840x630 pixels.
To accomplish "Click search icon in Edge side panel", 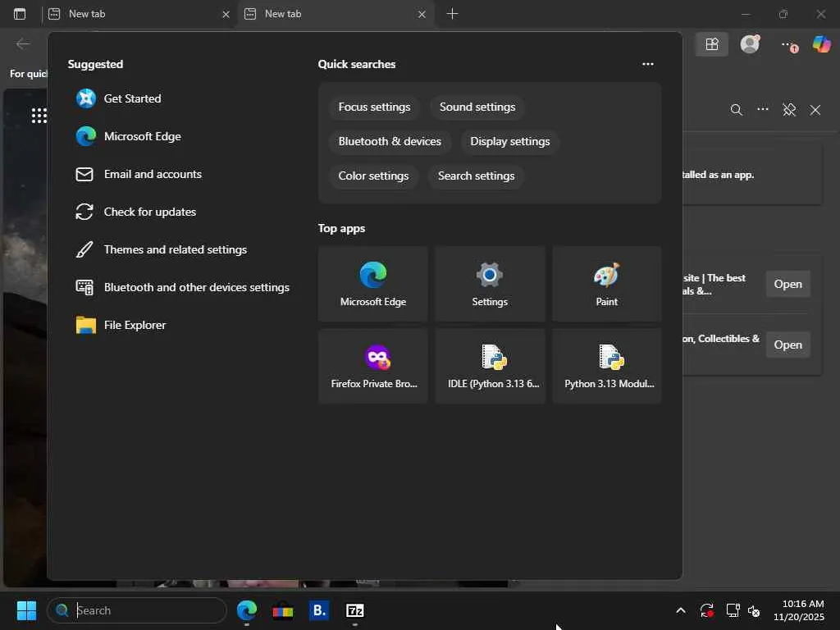I will tap(737, 110).
